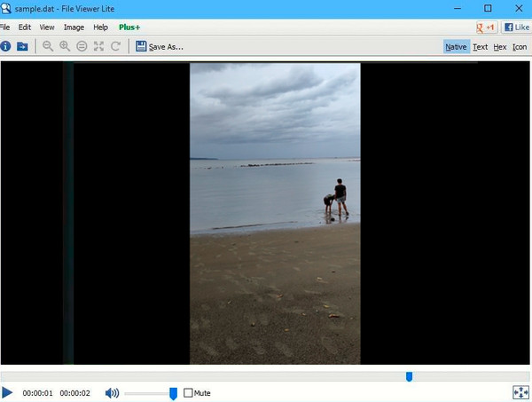Click the Google +1 button
Screen dimensions: 532x402
[x=486, y=28]
